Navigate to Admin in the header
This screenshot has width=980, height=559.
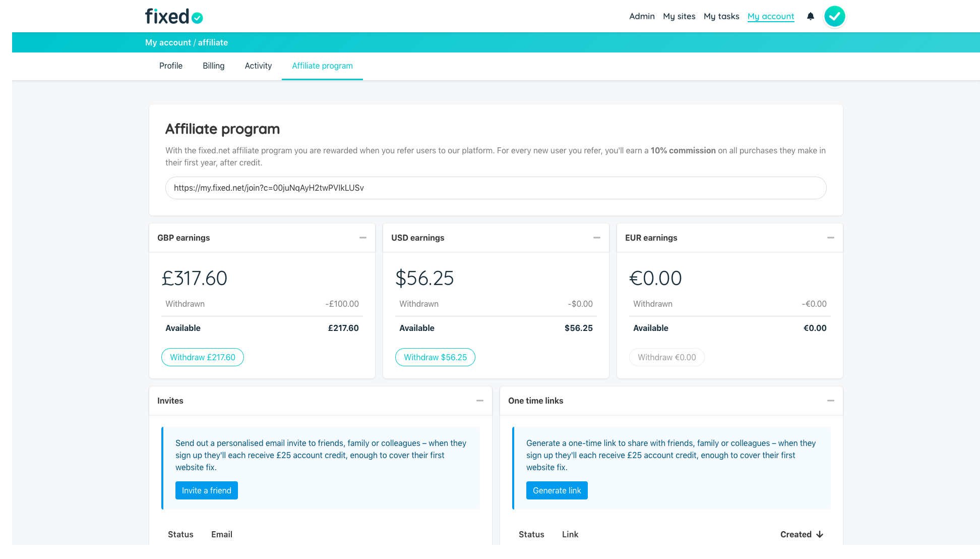(642, 16)
